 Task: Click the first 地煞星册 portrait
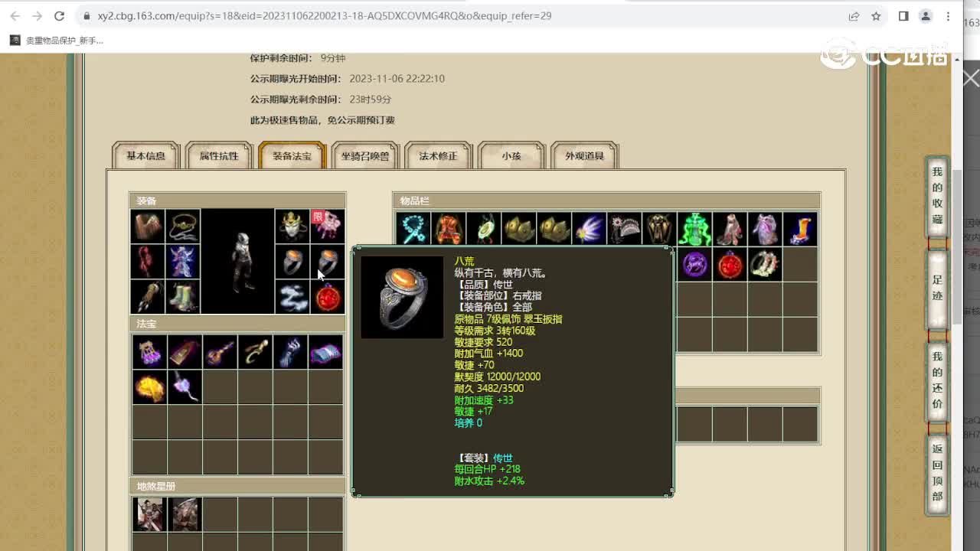tap(149, 514)
